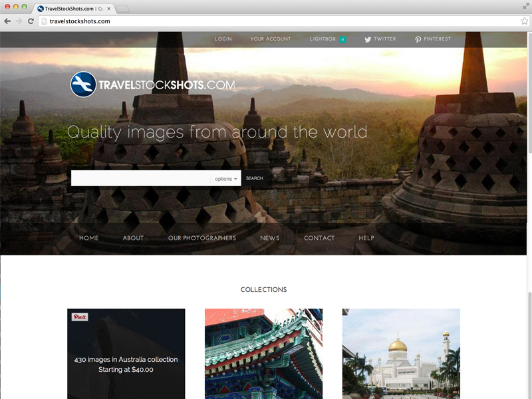Click the browser forward arrow
Viewport: 532px width, 399px height.
[19, 21]
